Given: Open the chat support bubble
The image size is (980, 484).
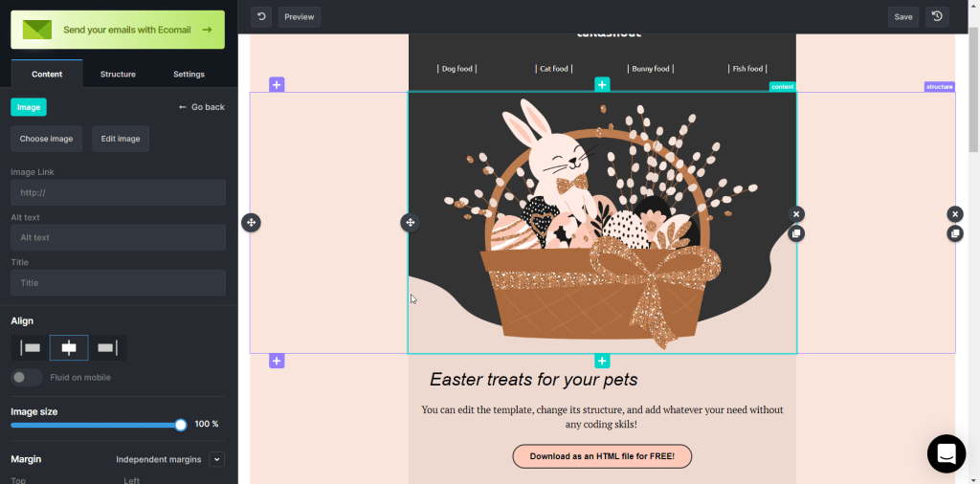Looking at the screenshot, I should coord(947,453).
